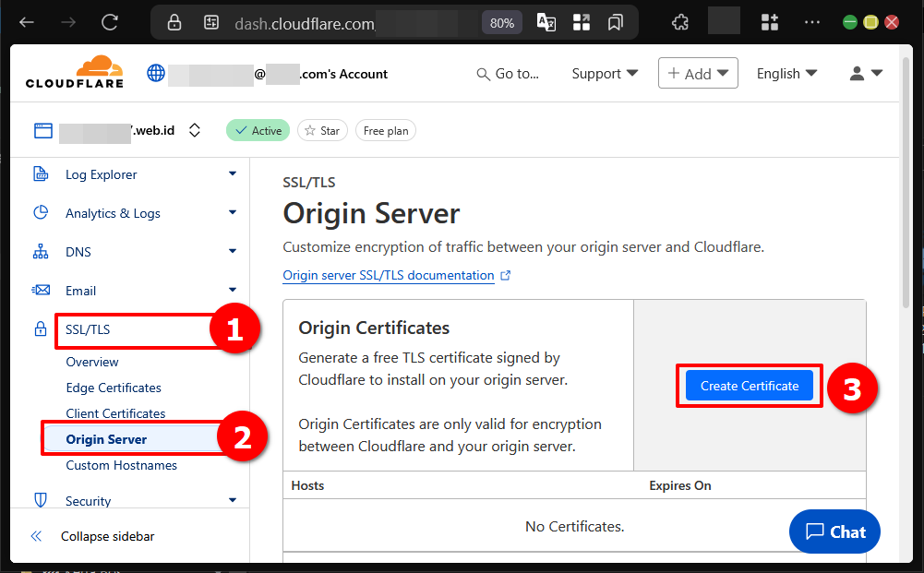Click the Hosts column header
The width and height of the screenshot is (924, 573).
[307, 485]
